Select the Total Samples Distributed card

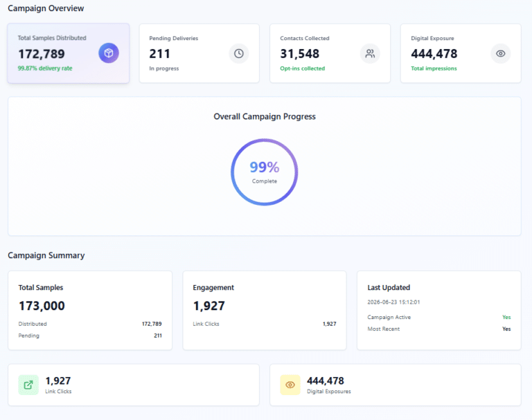(69, 53)
